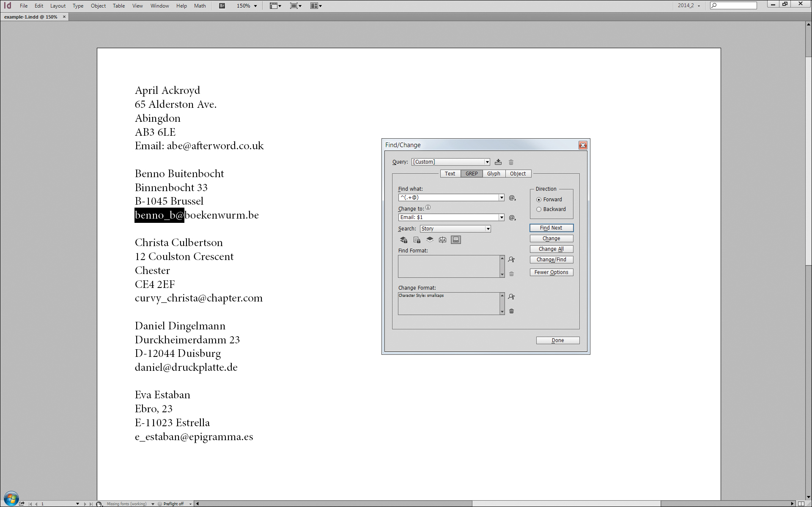Toggle Include Master Pages option

click(x=443, y=240)
